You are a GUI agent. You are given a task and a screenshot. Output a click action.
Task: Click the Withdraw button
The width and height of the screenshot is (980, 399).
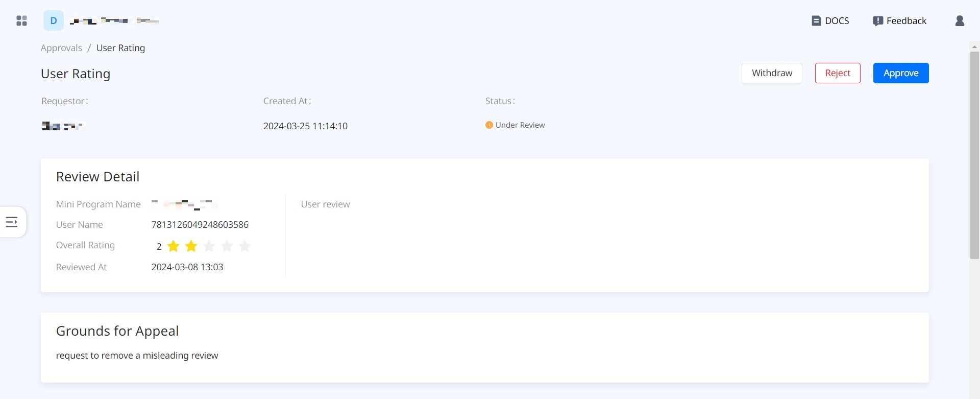pyautogui.click(x=772, y=73)
